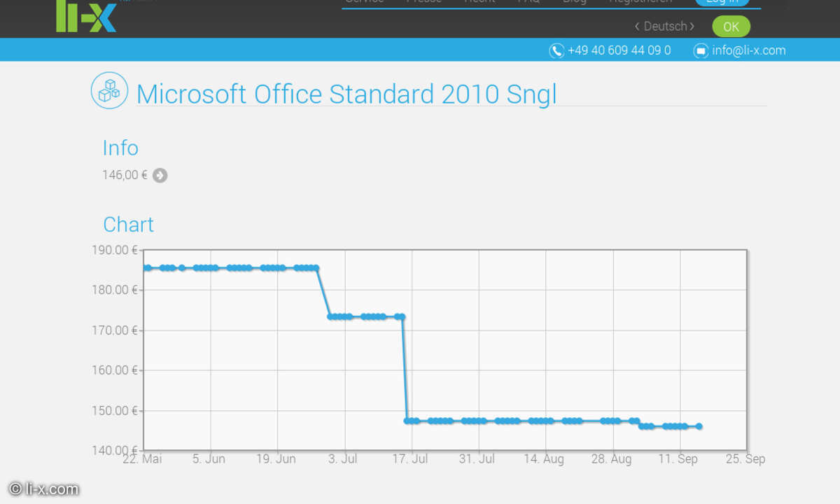The width and height of the screenshot is (840, 504).
Task: Click the email envelope icon
Action: 701,50
